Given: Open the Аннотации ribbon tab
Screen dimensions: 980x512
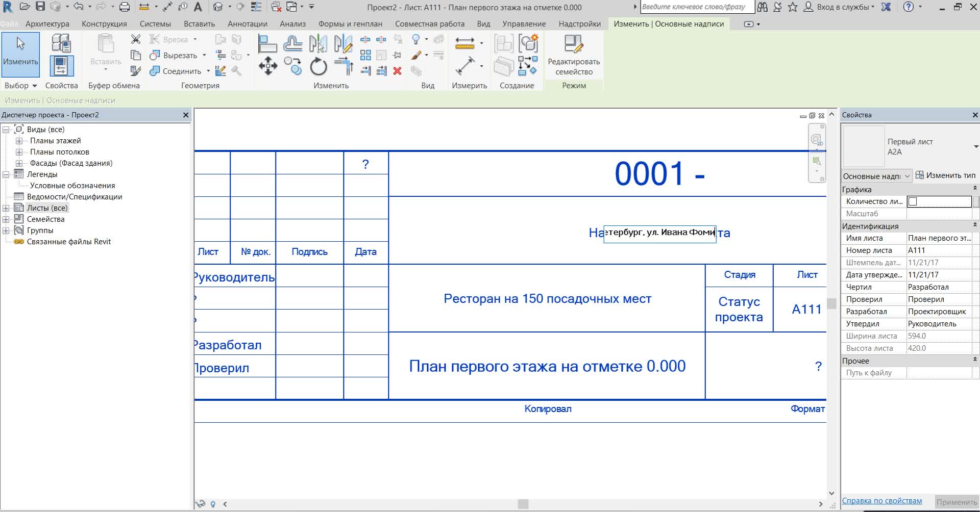Looking at the screenshot, I should [248, 24].
